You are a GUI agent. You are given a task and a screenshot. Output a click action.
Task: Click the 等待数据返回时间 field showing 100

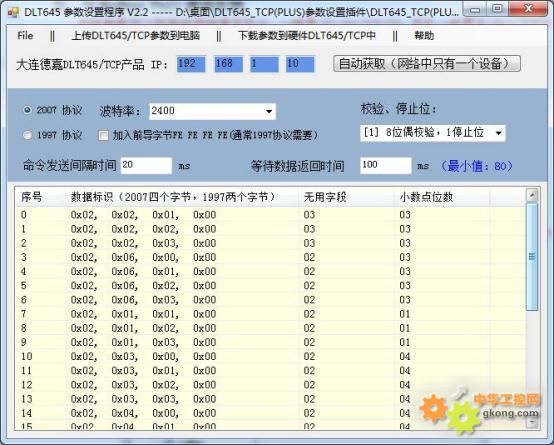click(x=385, y=165)
